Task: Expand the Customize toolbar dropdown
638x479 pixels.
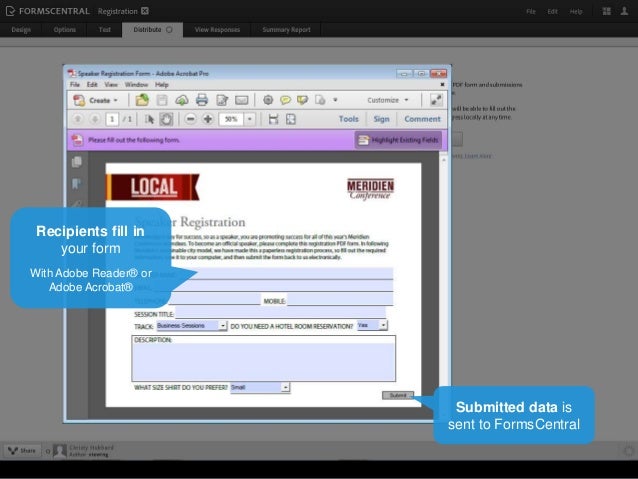Action: pos(387,100)
